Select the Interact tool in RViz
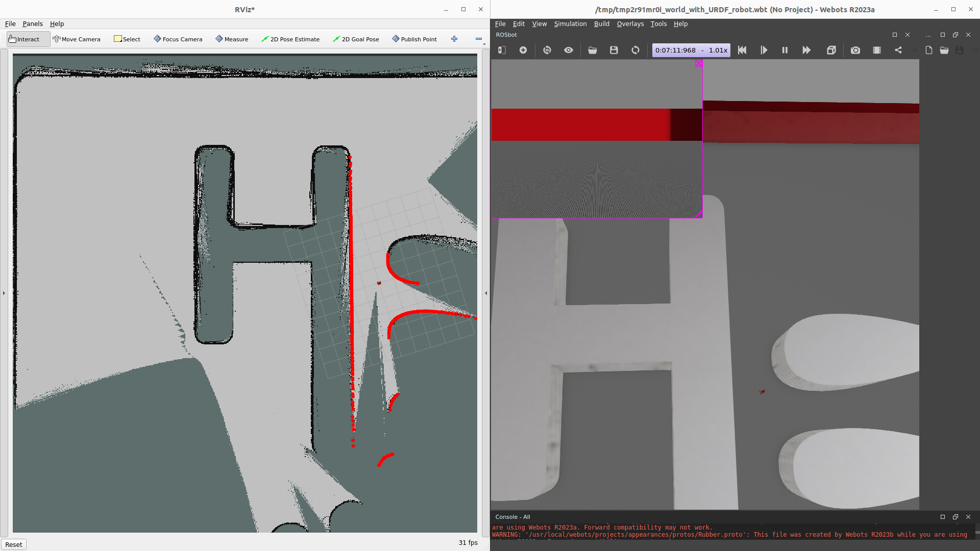Image resolution: width=980 pixels, height=551 pixels. click(26, 39)
